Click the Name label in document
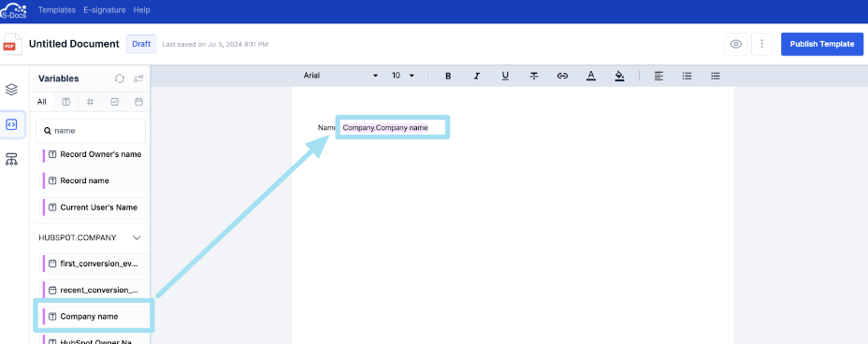Viewport: 868px width, 344px height. point(326,128)
